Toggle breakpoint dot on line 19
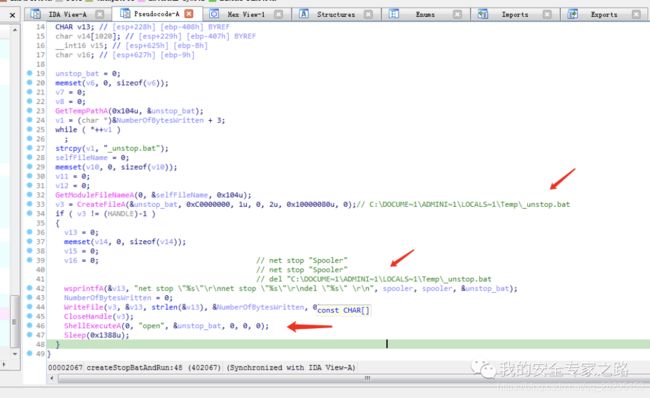Viewport: 650px width, 398px height. (x=30, y=73)
